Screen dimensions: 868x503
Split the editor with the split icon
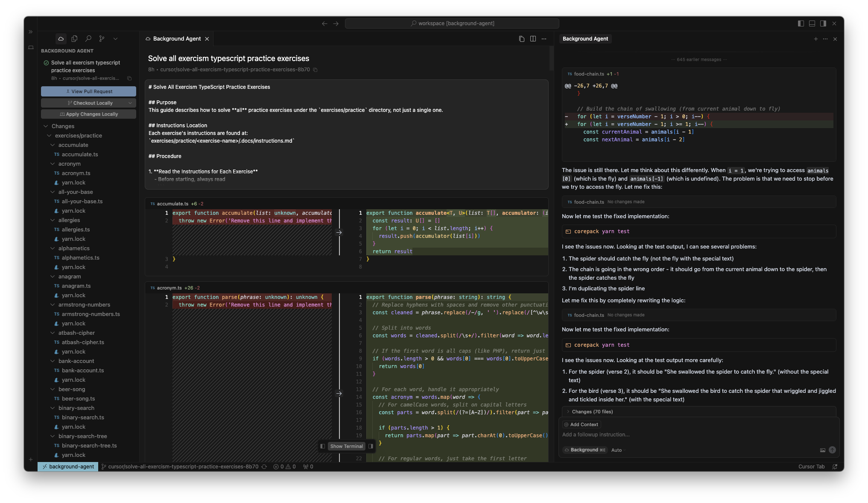click(x=533, y=39)
